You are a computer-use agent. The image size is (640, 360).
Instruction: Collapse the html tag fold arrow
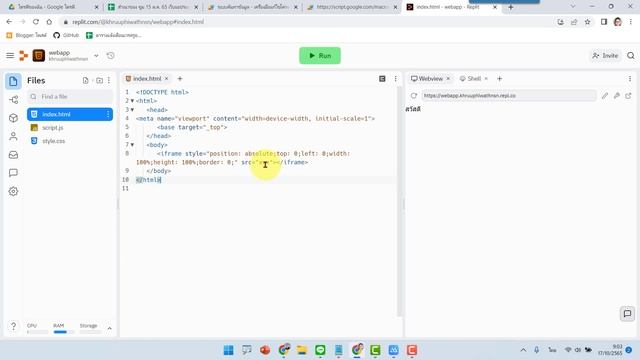pyautogui.click(x=132, y=101)
